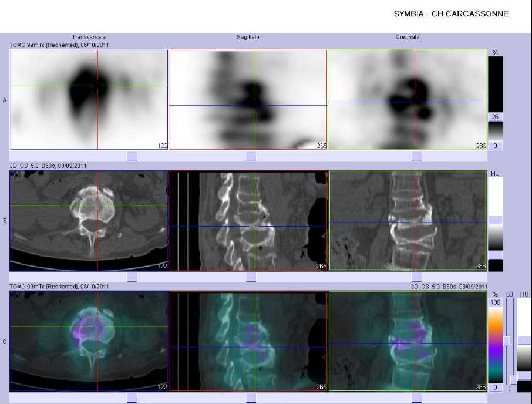Click the row B 3D OS 5.0 B60s label
The image size is (532, 404).
click(48, 166)
